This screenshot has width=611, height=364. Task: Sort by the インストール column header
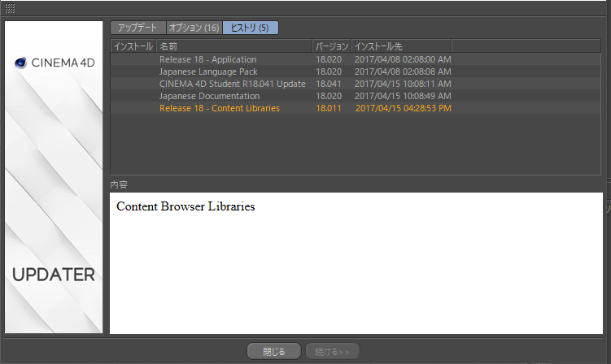click(133, 46)
